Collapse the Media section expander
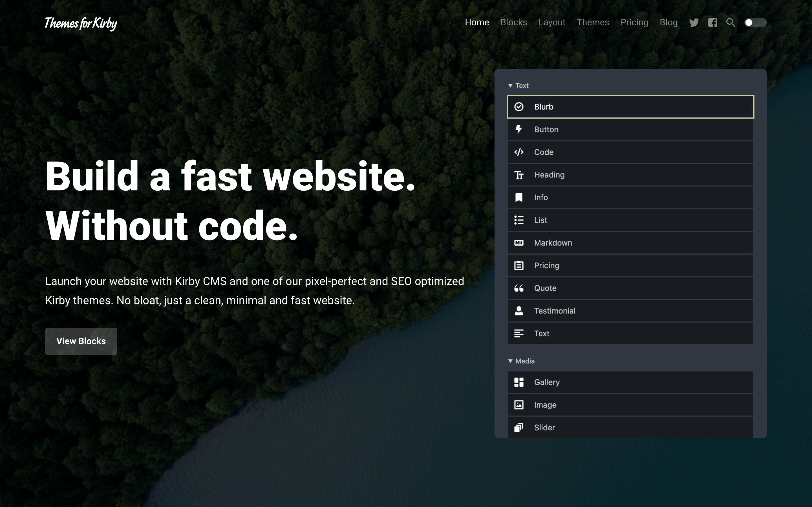Screen dimensions: 812x507 point(510,360)
